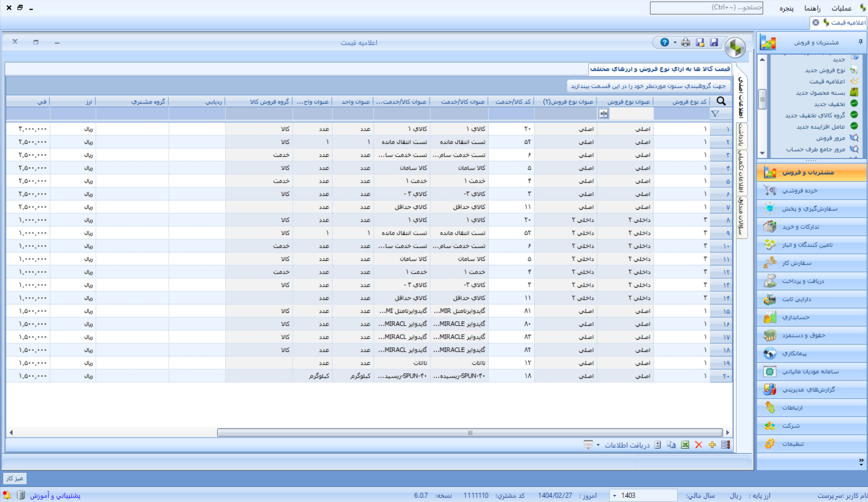Open the سفارش‌گیری و پخش module
This screenshot has height=502, width=868.
(812, 208)
